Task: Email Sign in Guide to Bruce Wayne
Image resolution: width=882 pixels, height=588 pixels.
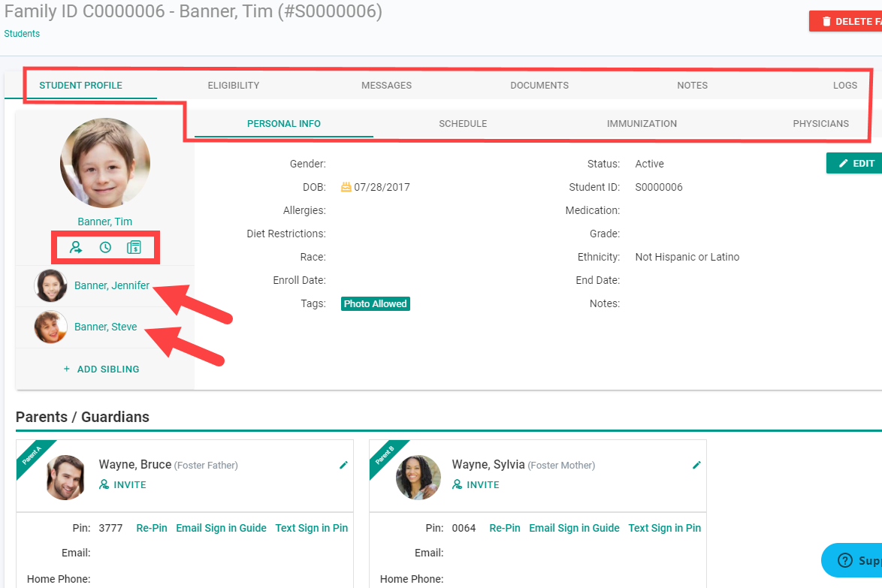Action: click(221, 529)
